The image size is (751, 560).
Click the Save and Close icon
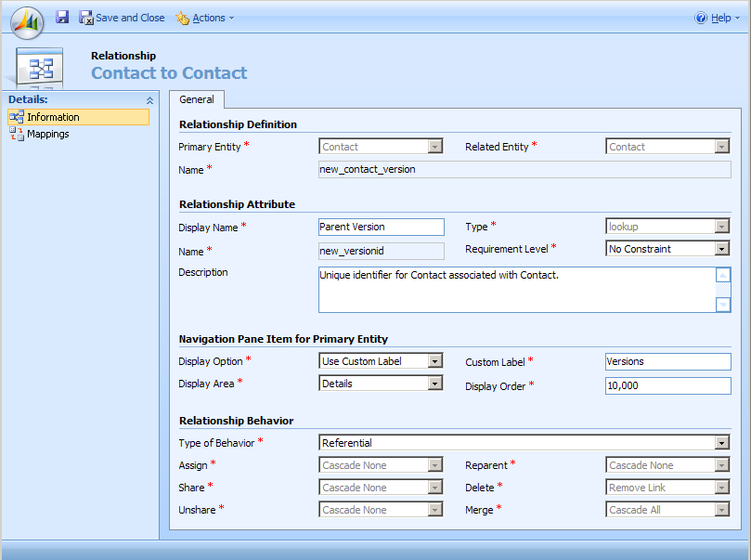[86, 17]
